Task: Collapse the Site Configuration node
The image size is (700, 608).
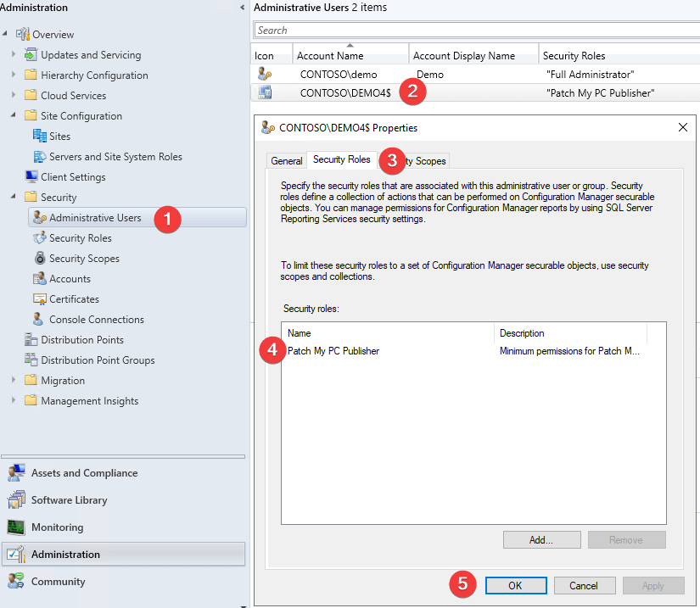Action: [14, 115]
